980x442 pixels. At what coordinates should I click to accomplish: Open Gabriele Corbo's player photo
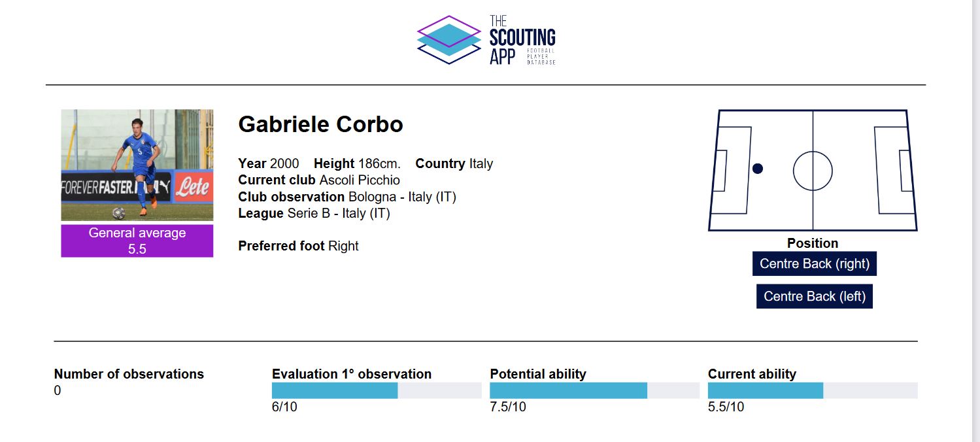[137, 165]
